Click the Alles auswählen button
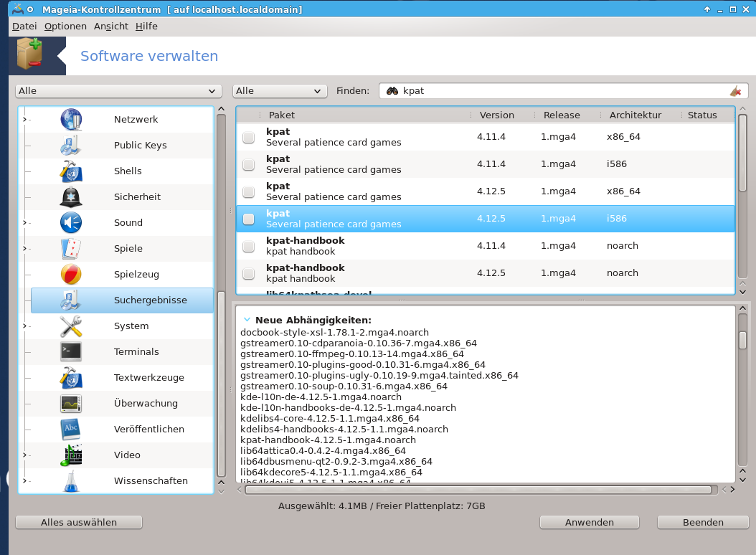Screen dimensions: 756x555 (x=79, y=522)
